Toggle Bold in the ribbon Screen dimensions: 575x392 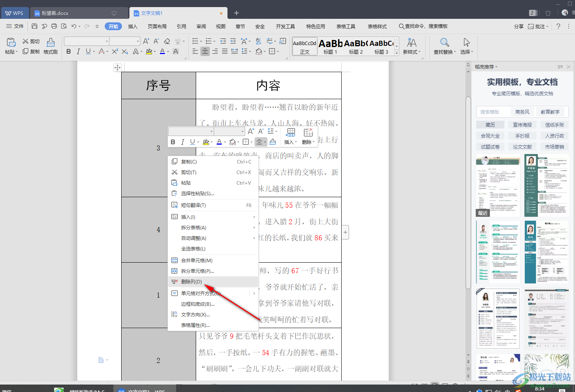pos(69,51)
